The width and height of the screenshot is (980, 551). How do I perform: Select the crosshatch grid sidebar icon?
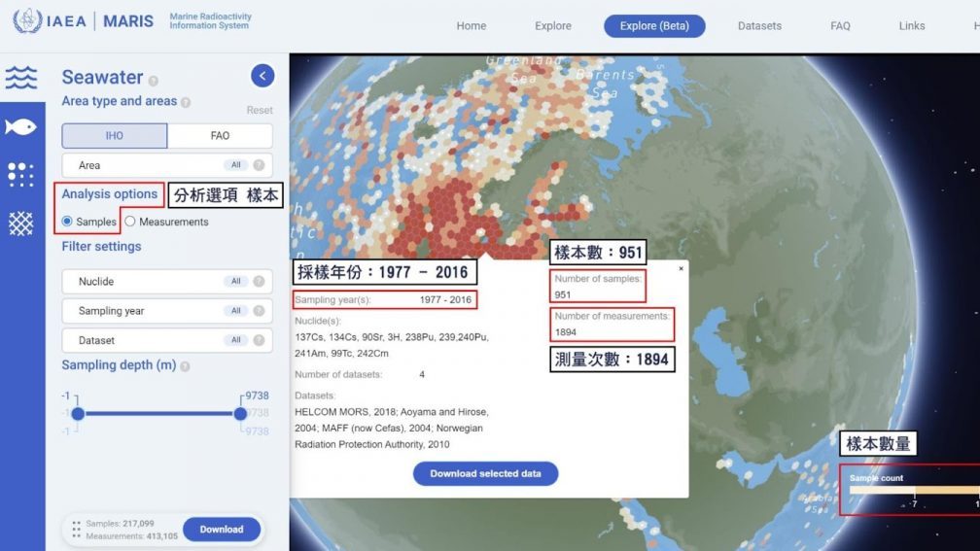21,224
